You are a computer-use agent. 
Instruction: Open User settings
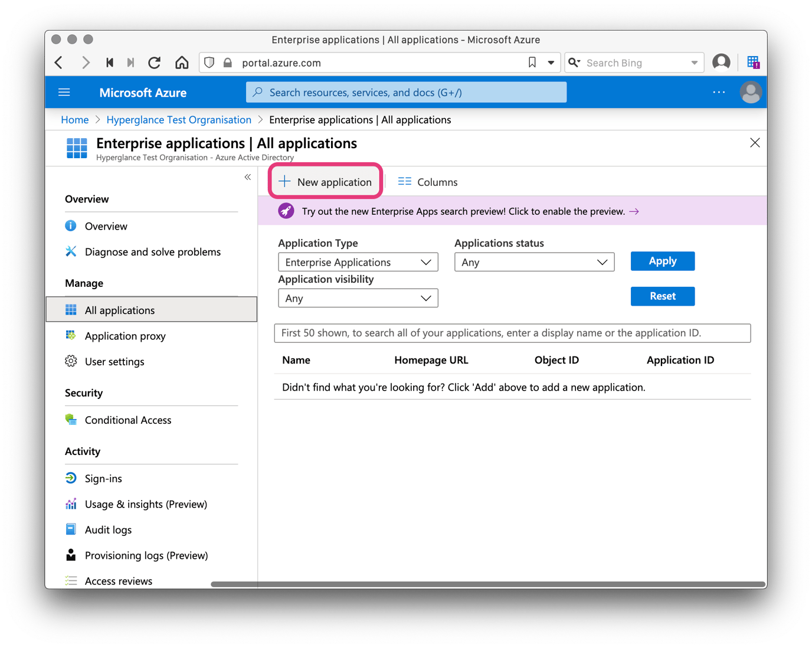(114, 361)
